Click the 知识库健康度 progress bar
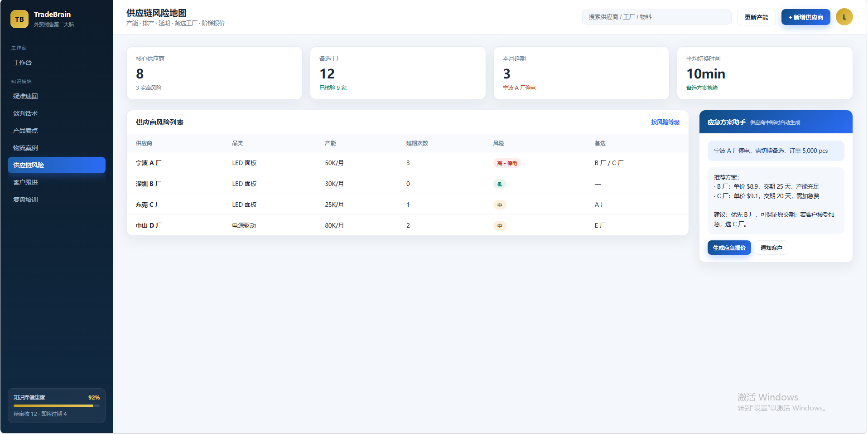The height and width of the screenshot is (434, 868). coord(57,405)
